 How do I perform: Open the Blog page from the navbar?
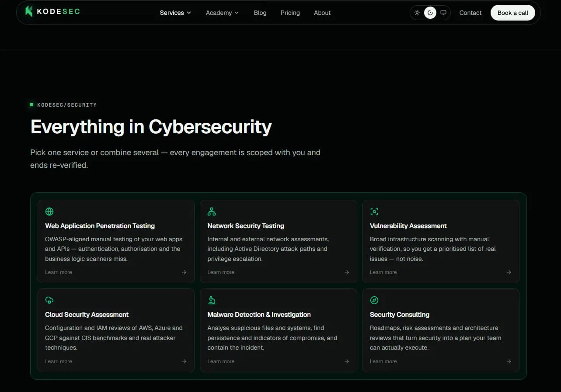tap(260, 13)
